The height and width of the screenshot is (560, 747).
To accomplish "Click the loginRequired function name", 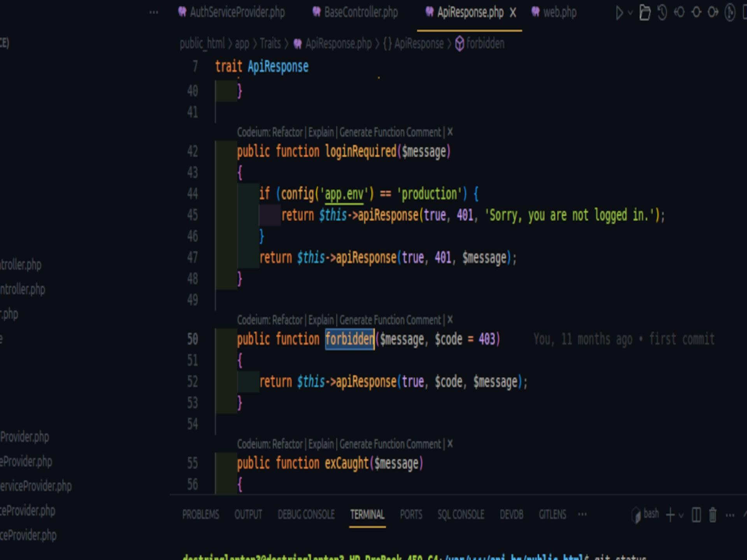I will coord(360,152).
